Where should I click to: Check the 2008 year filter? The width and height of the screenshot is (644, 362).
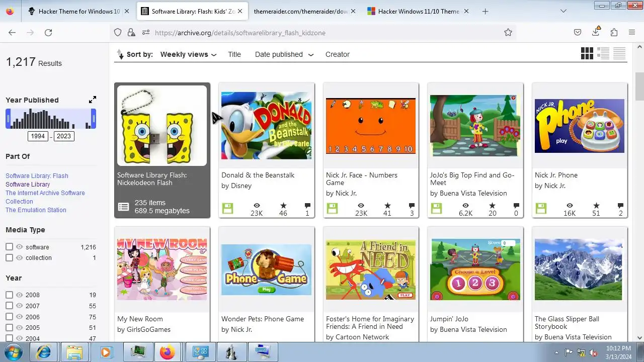click(x=9, y=295)
